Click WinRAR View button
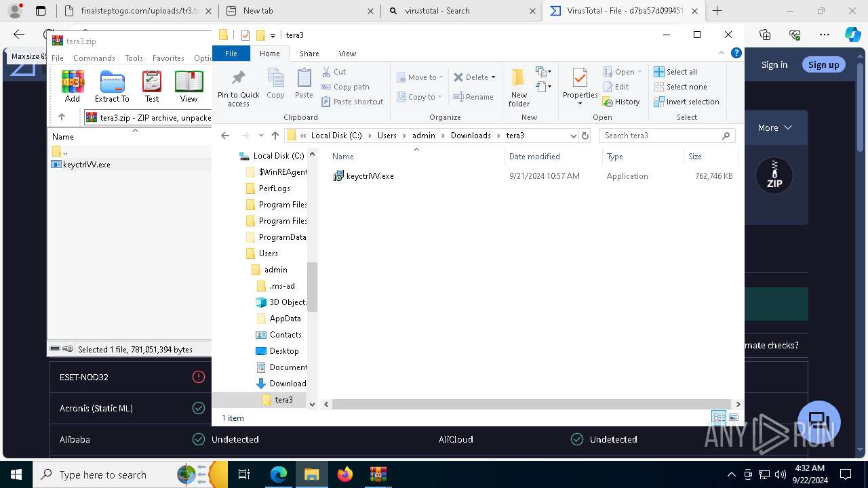Viewport: 868px width, 488px height. [x=189, y=86]
